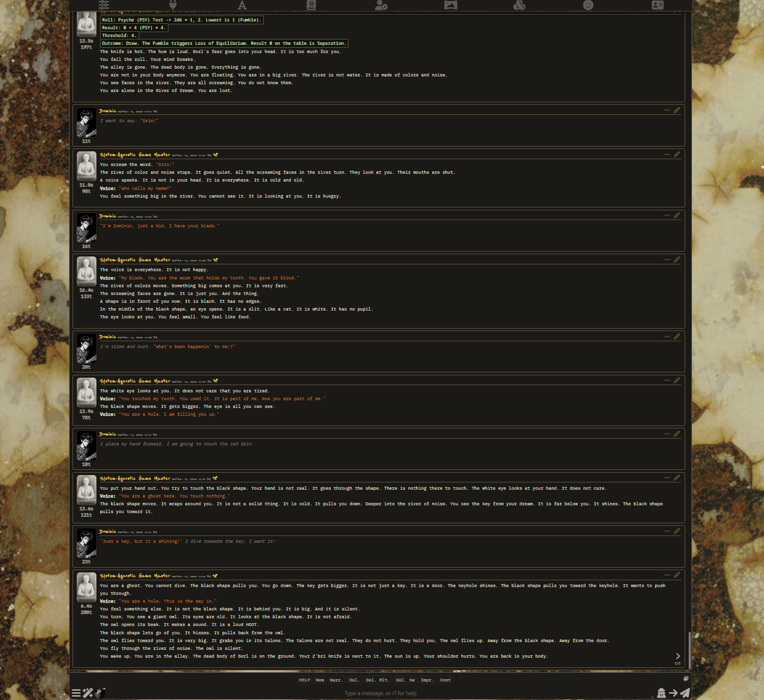This screenshot has width=764, height=700.
Task: Click the Game Master avatar on 'You scream the word'
Action: (87, 166)
